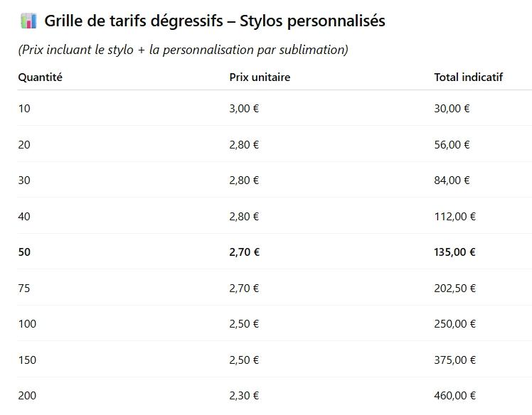This screenshot has height=415, width=532.
Task: Select the 'Total indicatif' column header
Action: [468, 77]
